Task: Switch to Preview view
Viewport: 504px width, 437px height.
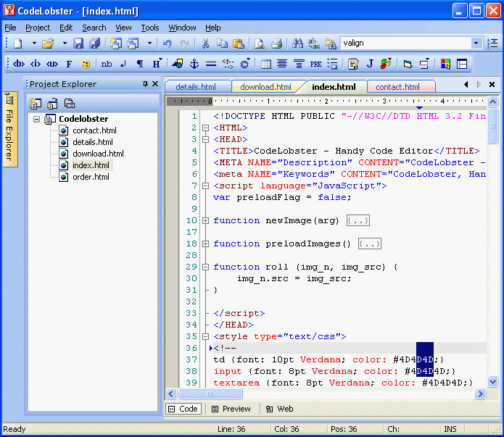Action: tap(231, 409)
